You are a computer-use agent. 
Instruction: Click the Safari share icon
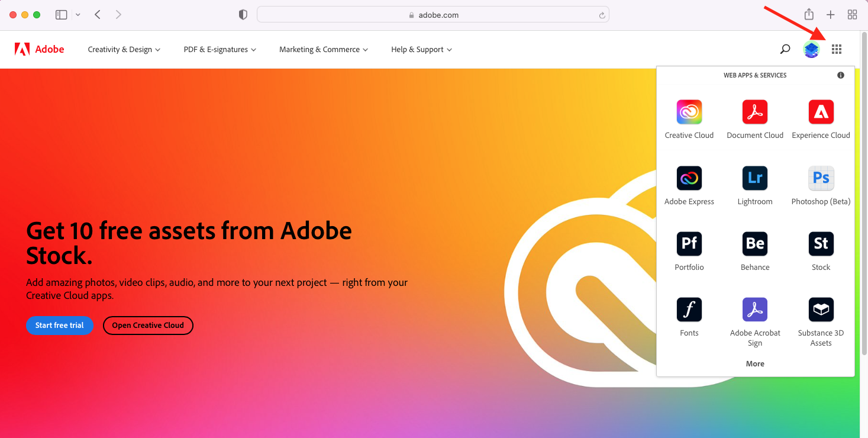coord(809,14)
